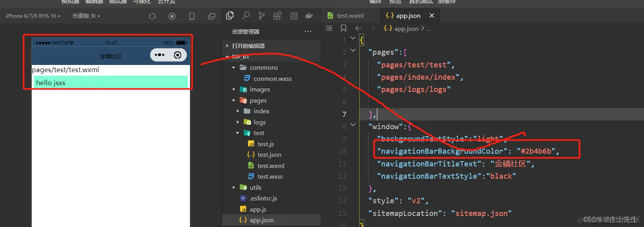Open the mini program three-dots capsule menu

pos(159,55)
